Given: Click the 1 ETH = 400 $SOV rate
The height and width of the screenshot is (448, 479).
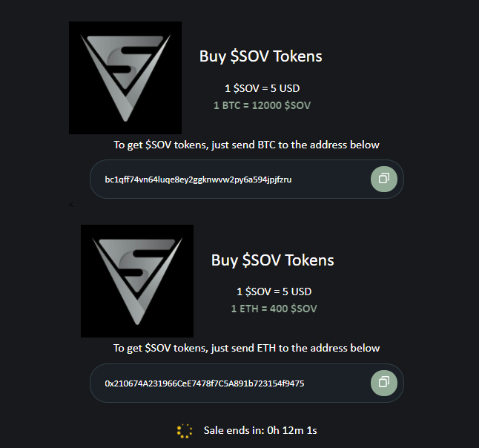Looking at the screenshot, I should point(274,309).
